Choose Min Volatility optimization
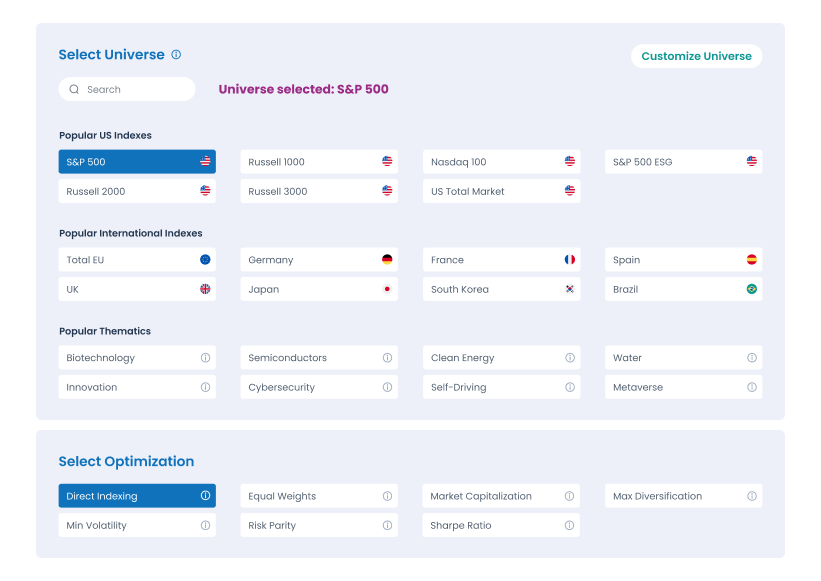This screenshot has width=821, height=581. click(137, 525)
